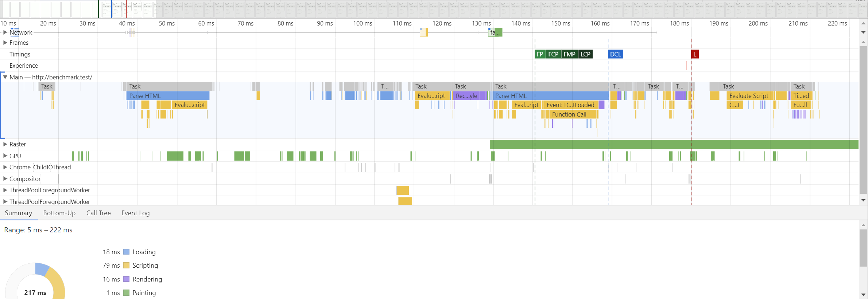
Task: Click the FMP timing badge
Action: [x=569, y=54]
